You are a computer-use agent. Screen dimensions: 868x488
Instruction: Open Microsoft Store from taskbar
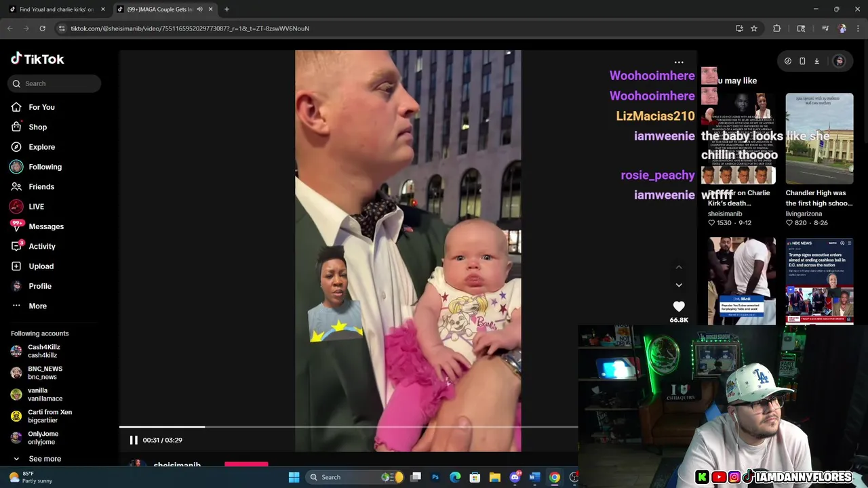(475, 477)
